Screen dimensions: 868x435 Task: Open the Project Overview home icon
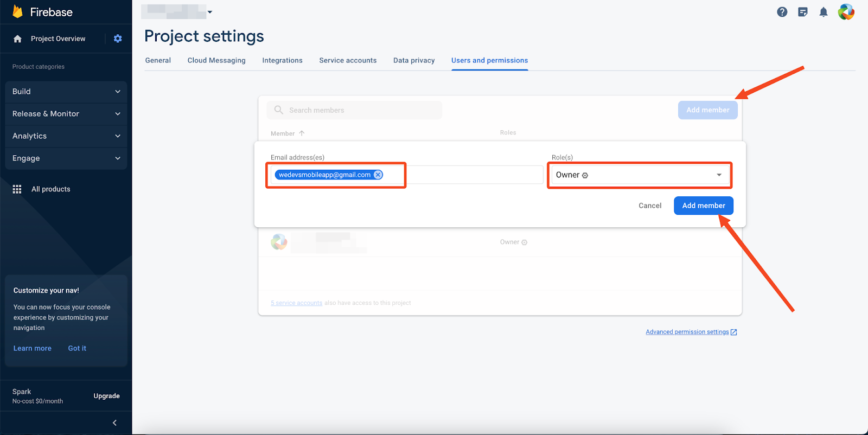click(x=17, y=39)
